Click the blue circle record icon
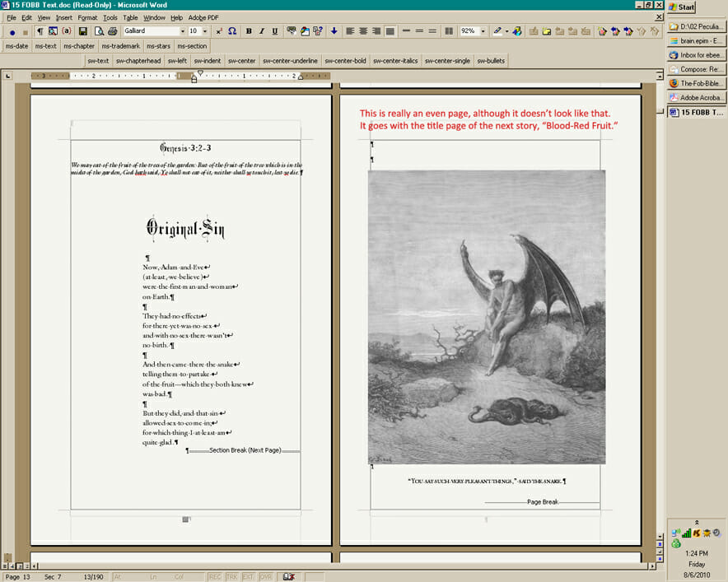The height and width of the screenshot is (582, 728). click(12, 32)
